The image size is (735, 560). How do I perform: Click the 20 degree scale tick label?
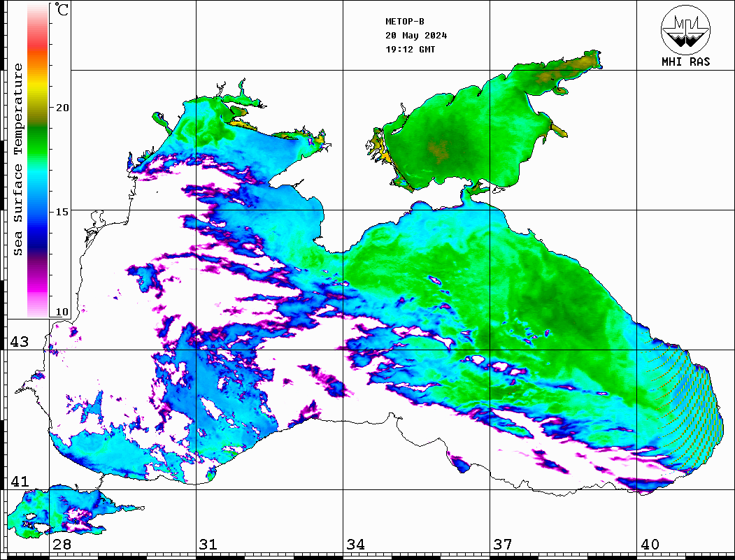(x=62, y=108)
